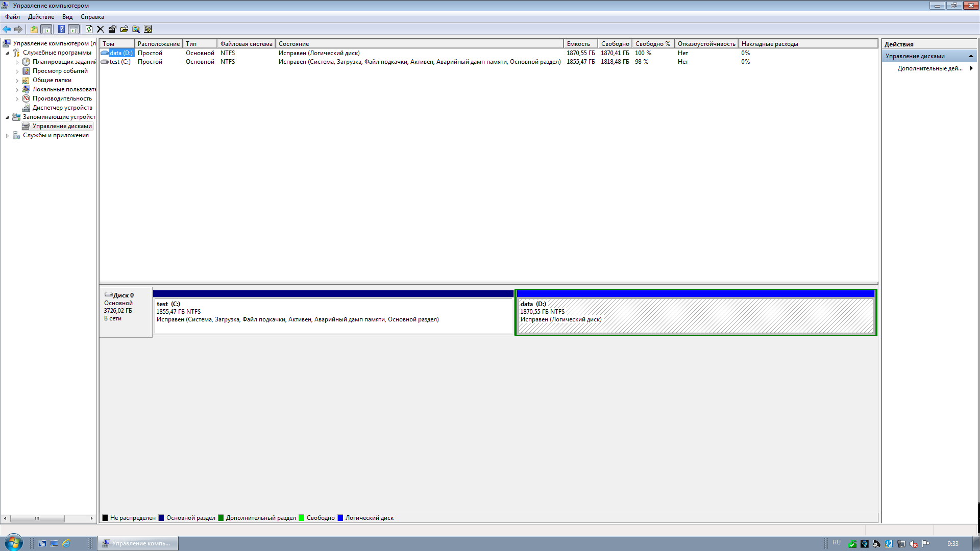The height and width of the screenshot is (551, 980).
Task: Click the Open folder toolbar icon
Action: tap(124, 30)
